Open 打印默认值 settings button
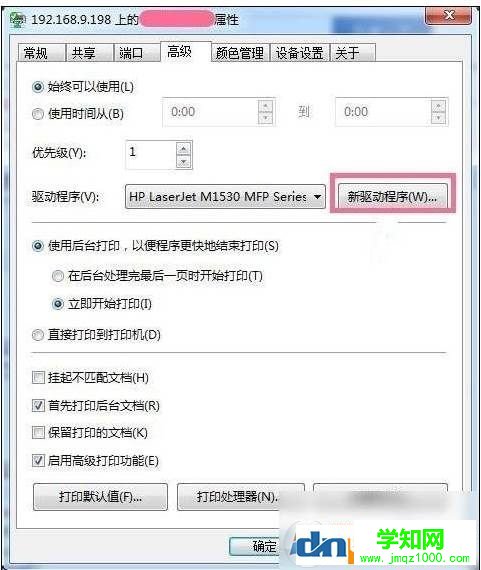The width and height of the screenshot is (481, 570). coord(100,497)
